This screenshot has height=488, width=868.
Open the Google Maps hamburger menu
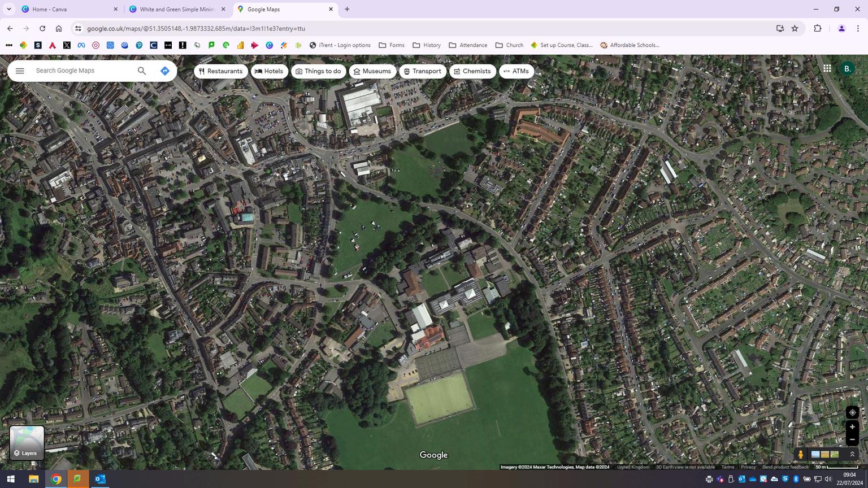tap(20, 71)
